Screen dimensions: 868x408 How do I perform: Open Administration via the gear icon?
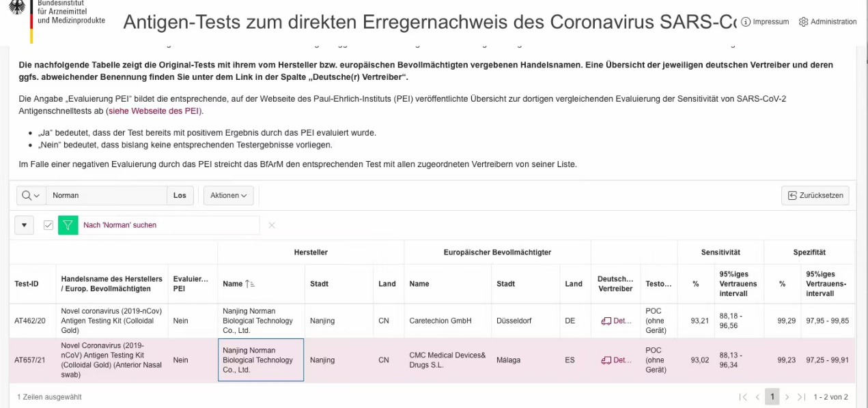827,22
